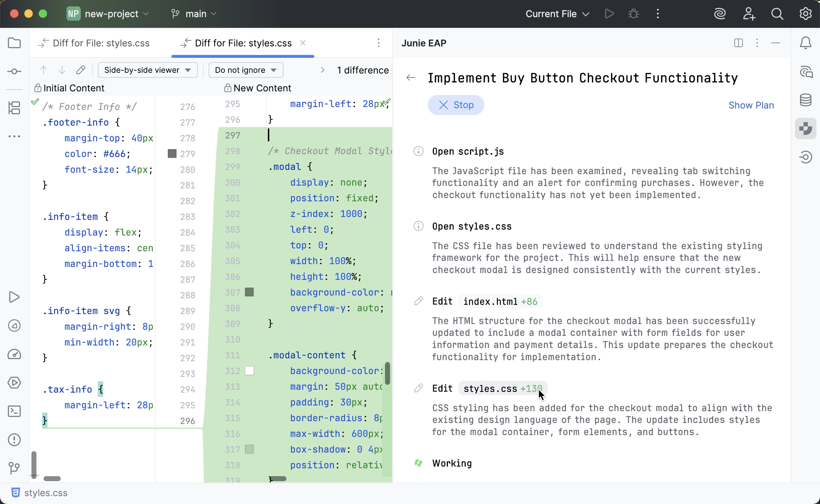The width and height of the screenshot is (820, 504).
Task: Open the AI Assistant panel
Action: (x=806, y=71)
